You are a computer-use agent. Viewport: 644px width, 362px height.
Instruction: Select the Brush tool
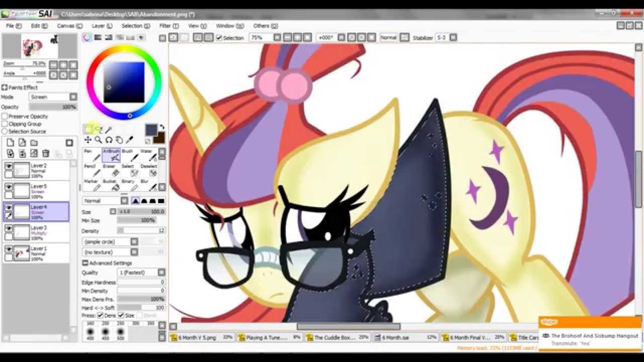click(130, 155)
